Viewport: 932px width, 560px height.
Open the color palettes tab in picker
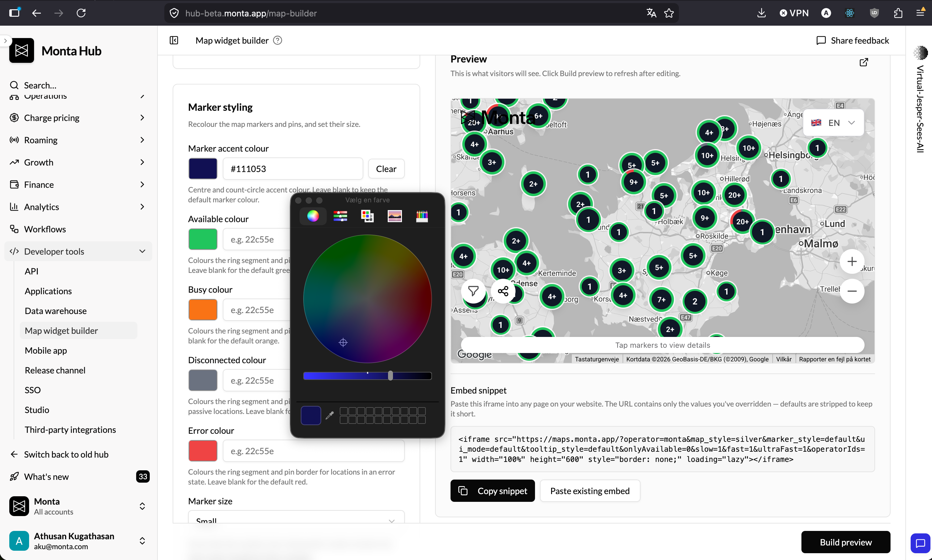pyautogui.click(x=367, y=216)
